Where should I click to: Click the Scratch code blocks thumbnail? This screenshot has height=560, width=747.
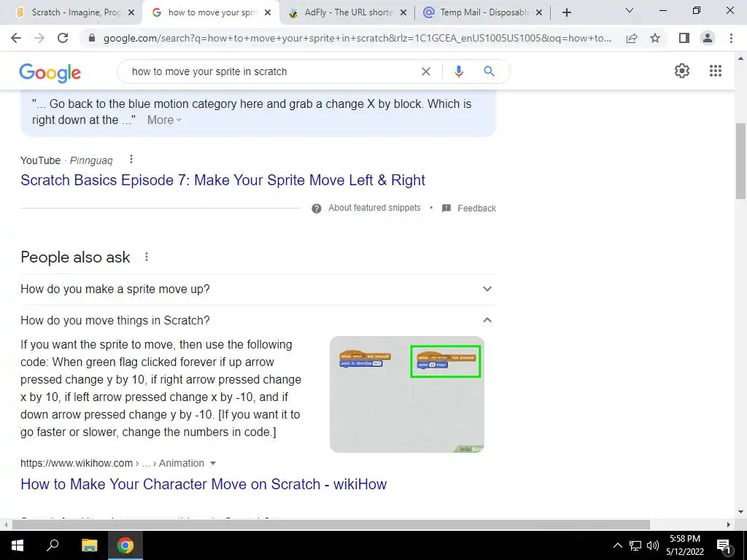coord(407,394)
